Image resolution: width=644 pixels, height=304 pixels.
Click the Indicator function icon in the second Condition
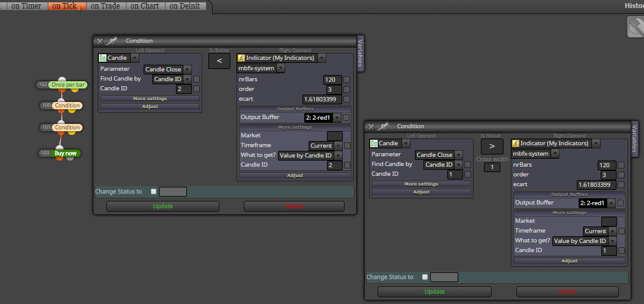click(516, 143)
